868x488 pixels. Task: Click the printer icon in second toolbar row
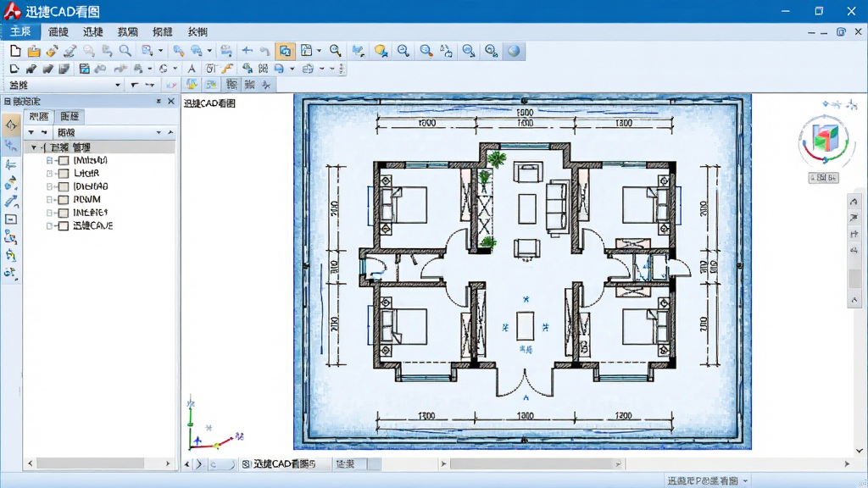tap(308, 69)
